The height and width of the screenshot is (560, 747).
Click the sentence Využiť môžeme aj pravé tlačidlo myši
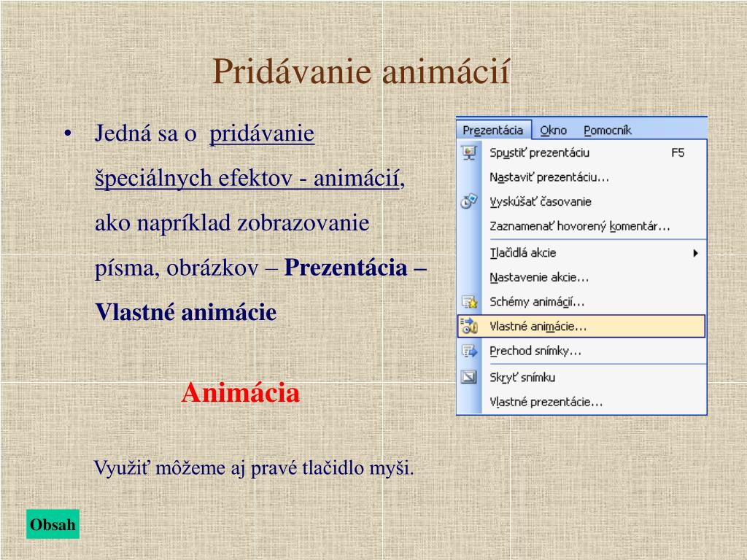[x=254, y=468]
